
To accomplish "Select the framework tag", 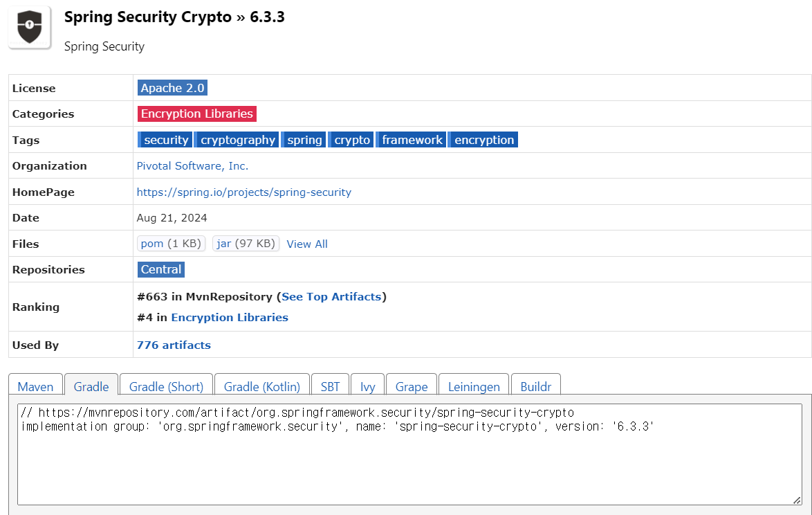I will [411, 140].
